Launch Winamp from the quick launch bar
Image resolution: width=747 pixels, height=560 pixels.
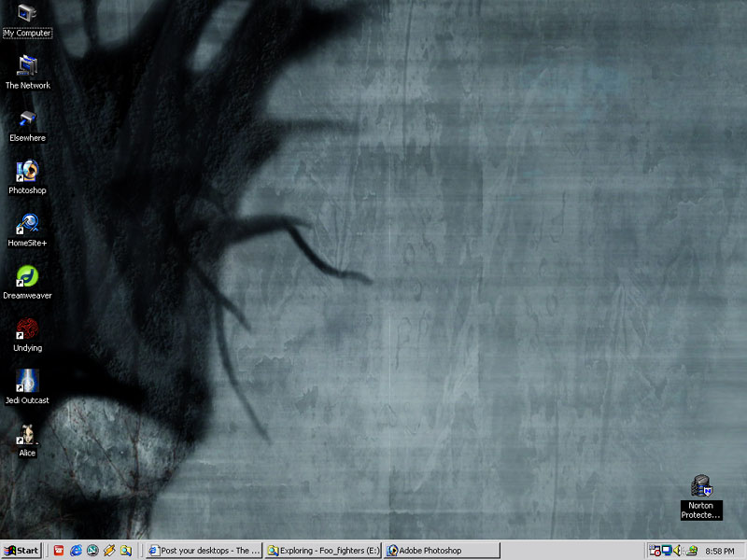[x=109, y=551]
